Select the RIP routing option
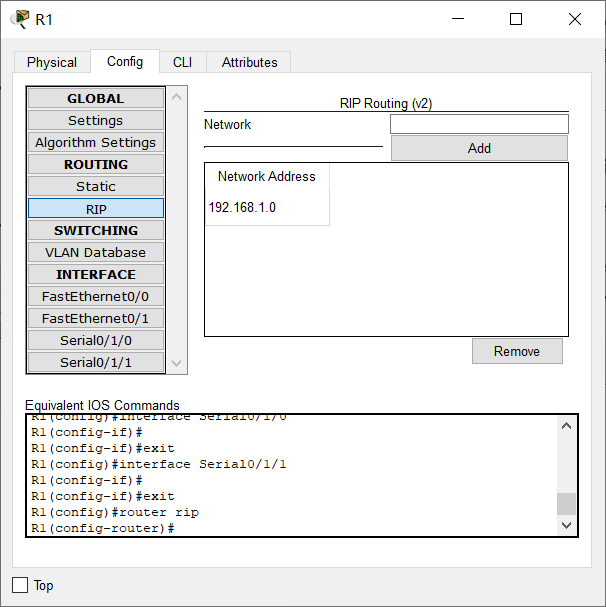The height and width of the screenshot is (607, 606). [96, 209]
